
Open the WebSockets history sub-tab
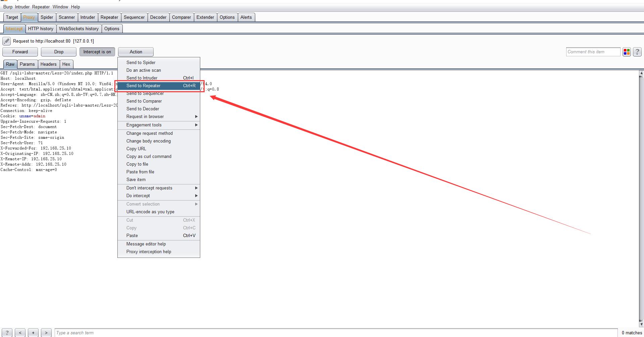click(79, 29)
